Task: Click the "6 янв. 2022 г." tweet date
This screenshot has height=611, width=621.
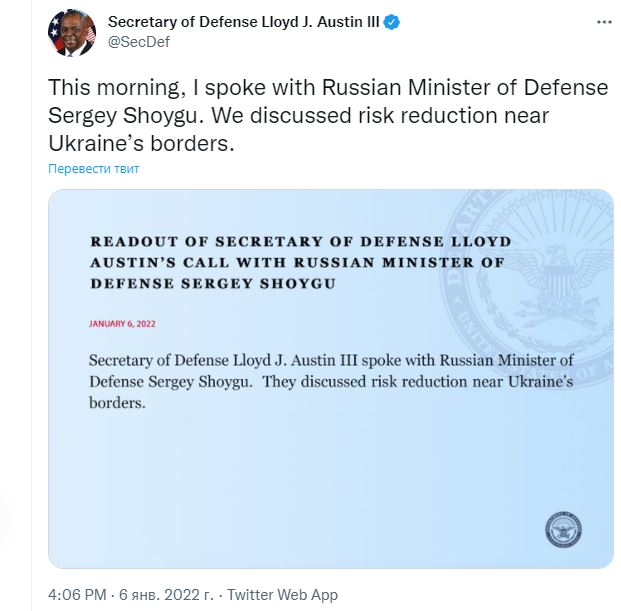Action: point(166,595)
